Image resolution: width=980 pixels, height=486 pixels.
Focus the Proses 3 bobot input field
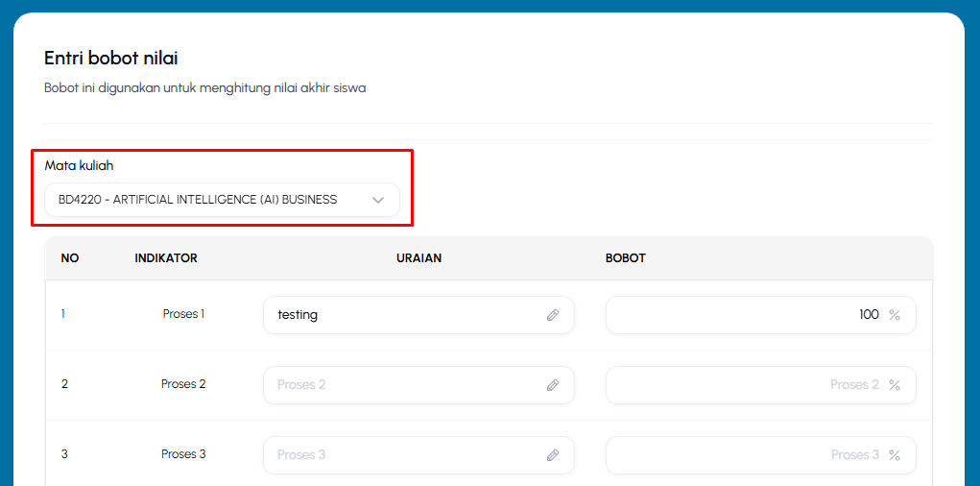[x=760, y=454]
